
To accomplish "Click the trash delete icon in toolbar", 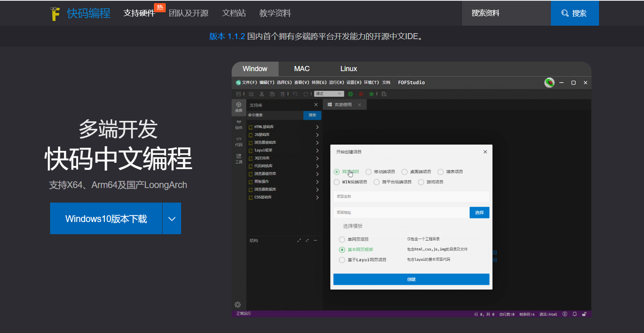I will 283,94.
